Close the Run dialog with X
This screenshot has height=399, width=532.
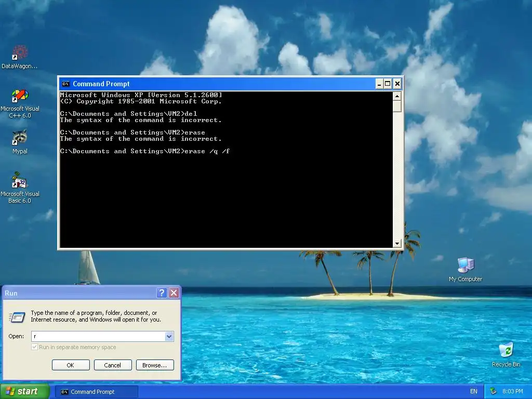(174, 293)
